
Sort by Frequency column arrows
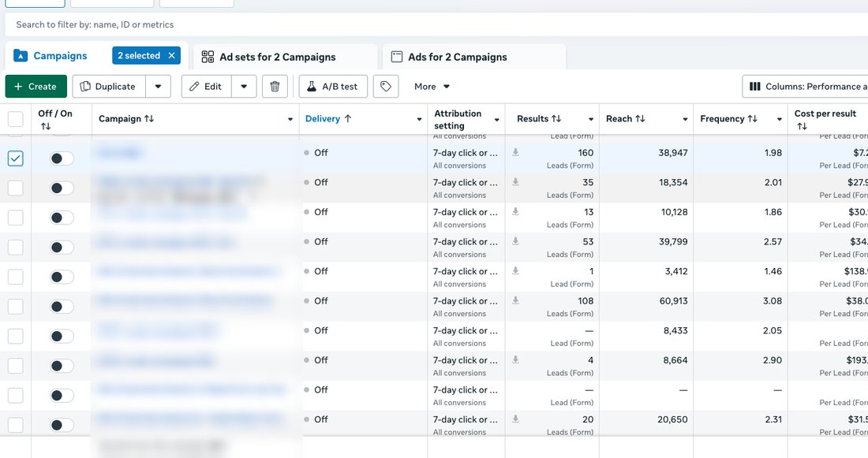[x=752, y=118]
